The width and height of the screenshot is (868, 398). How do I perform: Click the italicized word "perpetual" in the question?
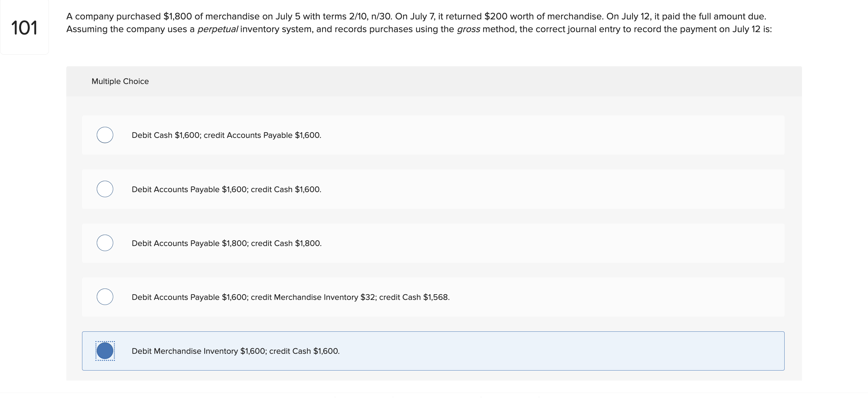coord(218,29)
